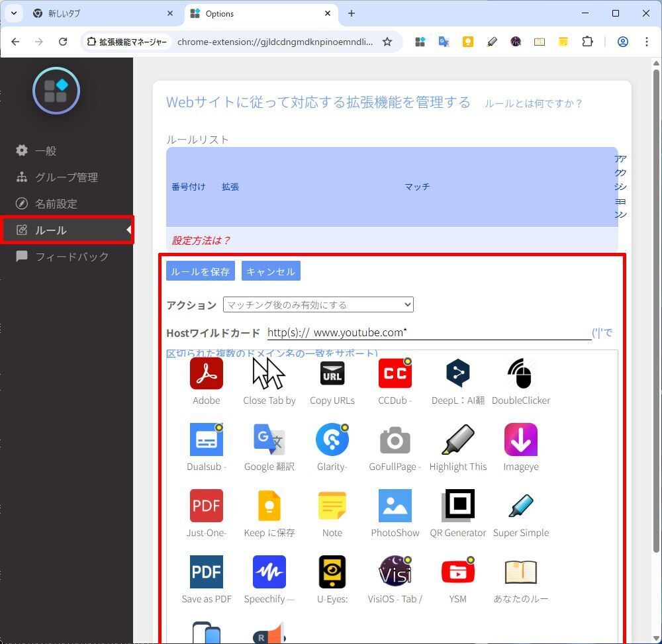Image resolution: width=662 pixels, height=644 pixels.
Task: Open the 一般 settings section
Action: (x=46, y=151)
